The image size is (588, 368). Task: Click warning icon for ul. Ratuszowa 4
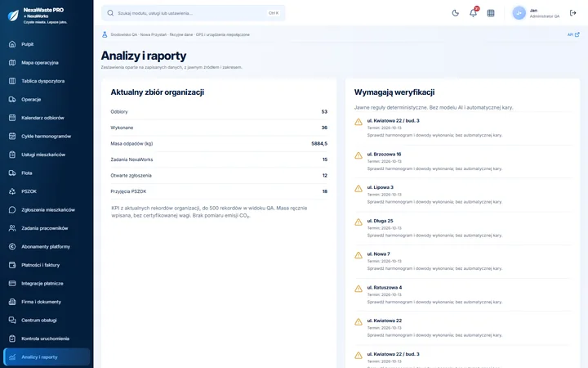[359, 289]
